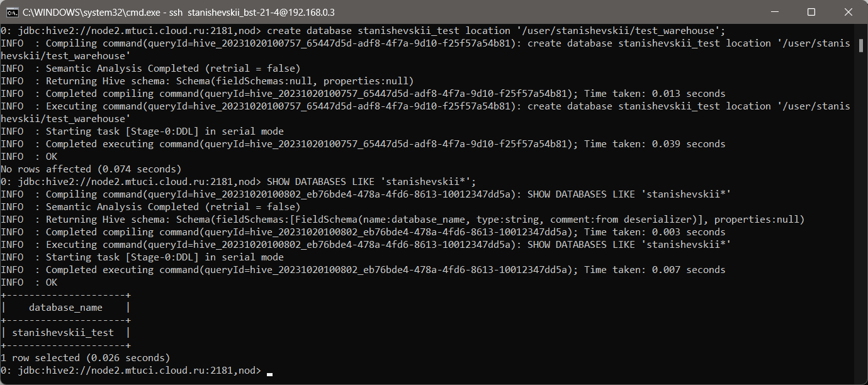Image resolution: width=868 pixels, height=385 pixels.
Task: Click the vertical scrollbar thumb
Action: click(860, 46)
